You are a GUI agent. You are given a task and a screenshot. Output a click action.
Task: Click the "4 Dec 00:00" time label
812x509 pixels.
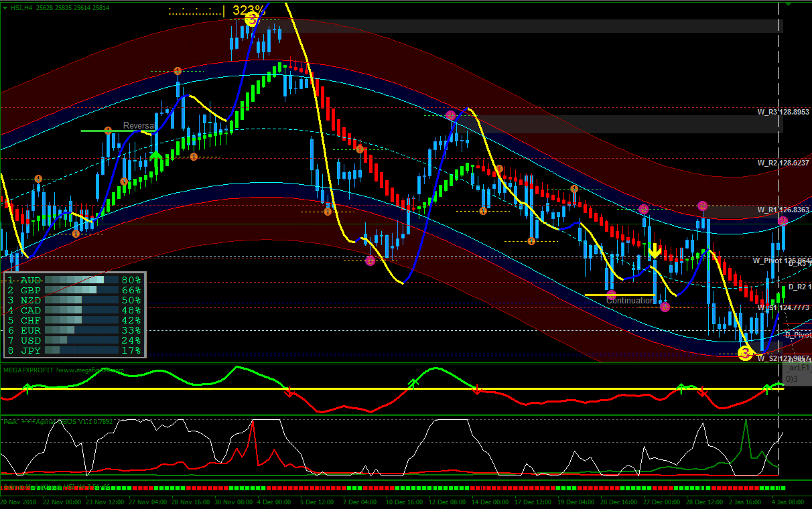coord(274,502)
